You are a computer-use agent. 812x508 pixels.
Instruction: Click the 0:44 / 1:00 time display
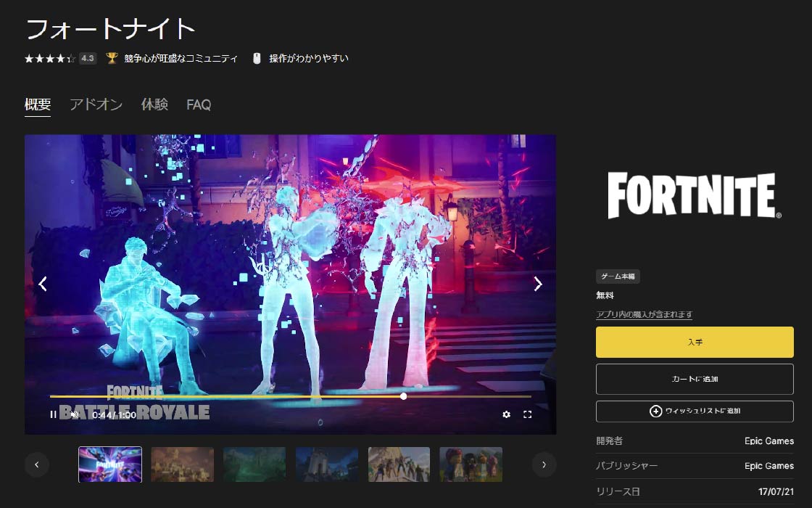point(114,414)
